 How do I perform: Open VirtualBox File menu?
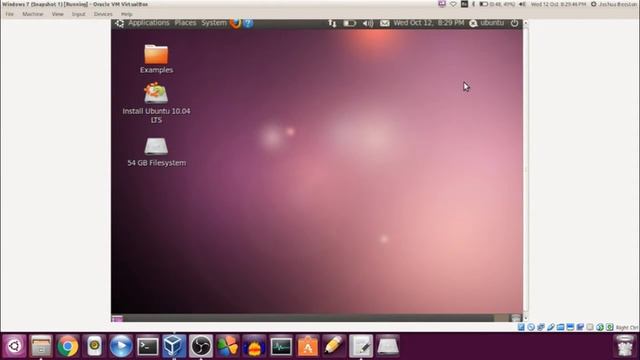pos(9,14)
